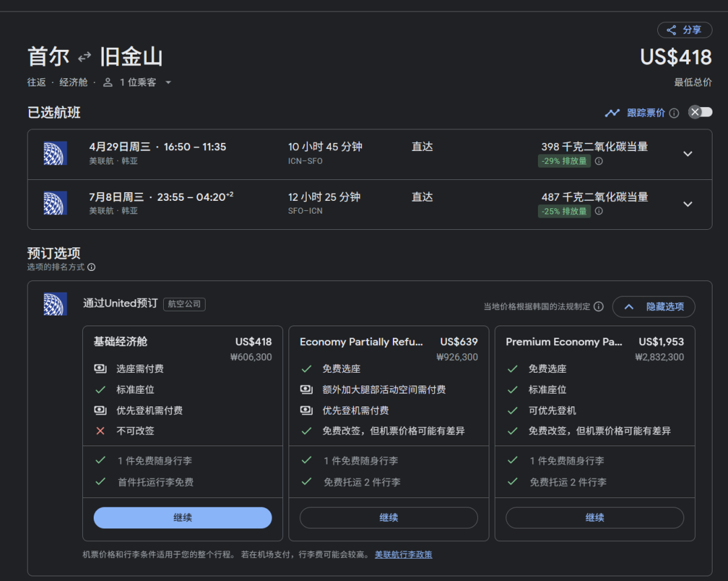Expand the 4月29日 ICN–SFO flight details

tap(688, 154)
